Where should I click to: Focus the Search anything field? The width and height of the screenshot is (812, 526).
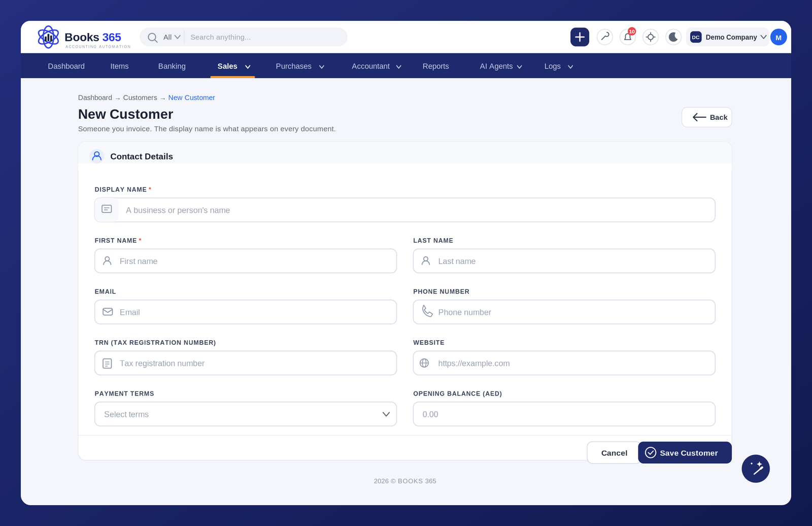pos(266,37)
